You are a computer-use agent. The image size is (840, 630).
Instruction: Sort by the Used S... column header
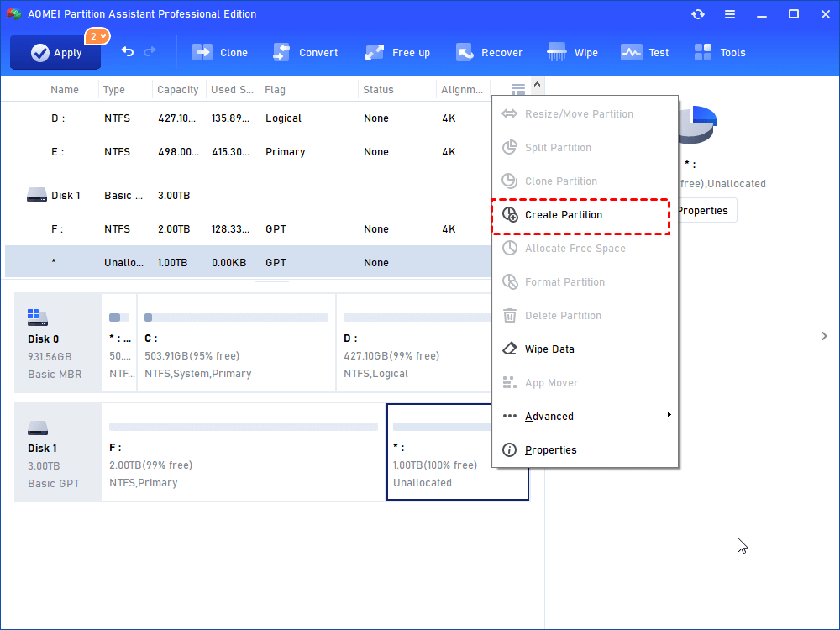pos(233,90)
